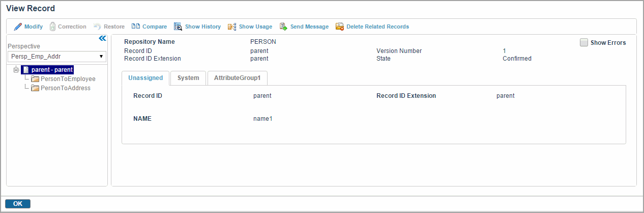This screenshot has height=213, width=644.
Task: Click the Delete Related Records icon
Action: click(x=340, y=26)
